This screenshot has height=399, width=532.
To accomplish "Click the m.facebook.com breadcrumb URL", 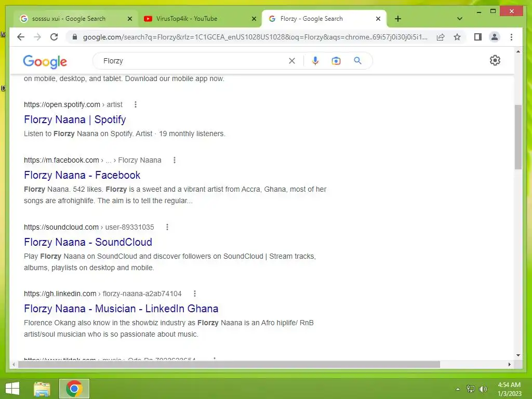I will pos(92,160).
